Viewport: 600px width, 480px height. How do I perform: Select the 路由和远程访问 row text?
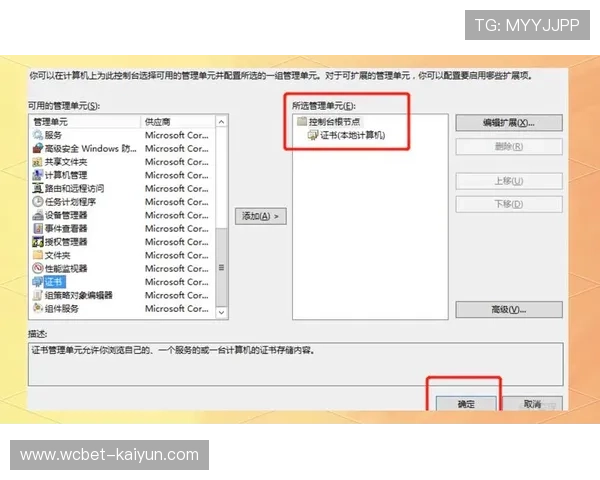point(74,188)
